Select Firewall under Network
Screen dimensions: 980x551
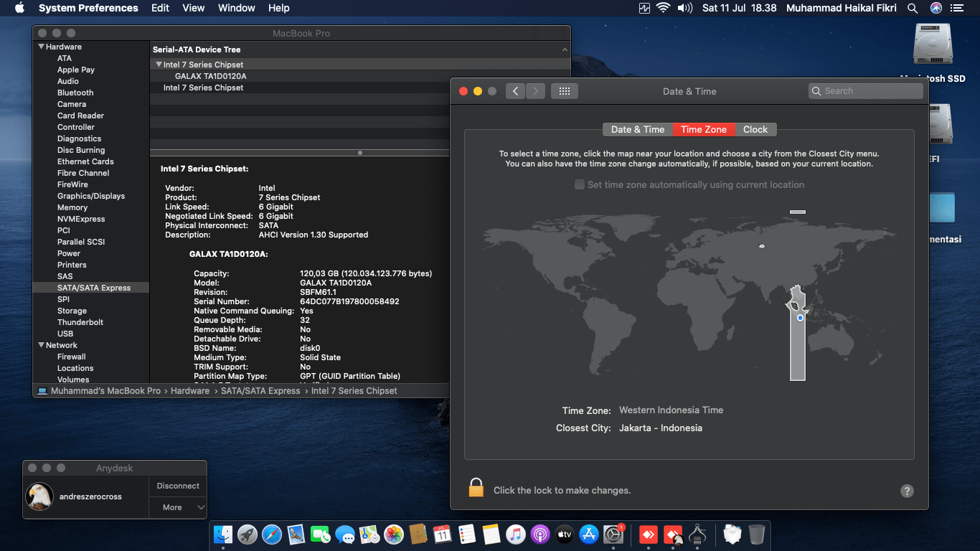(x=72, y=357)
